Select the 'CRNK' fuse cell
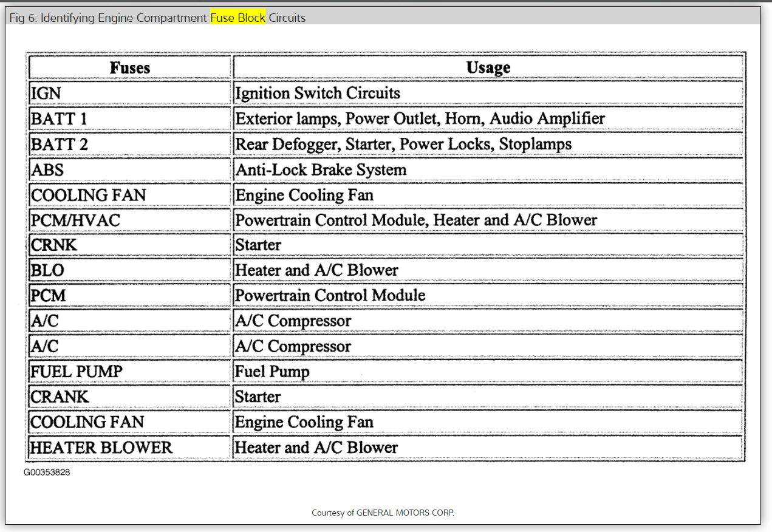772x532 pixels. 129,245
